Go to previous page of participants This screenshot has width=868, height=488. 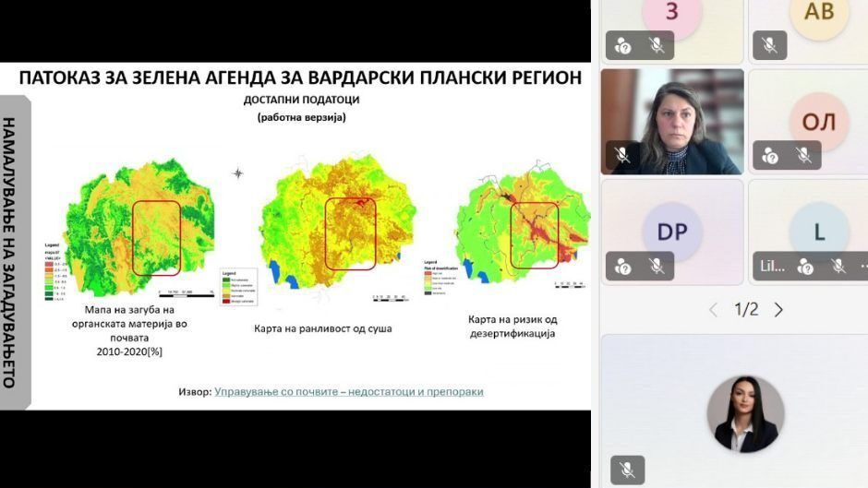click(x=713, y=310)
